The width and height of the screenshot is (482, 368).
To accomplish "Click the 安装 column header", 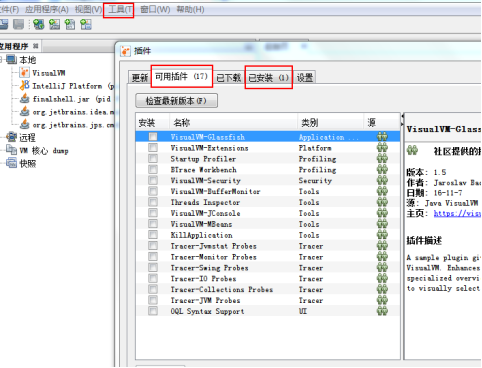I will tap(153, 123).
